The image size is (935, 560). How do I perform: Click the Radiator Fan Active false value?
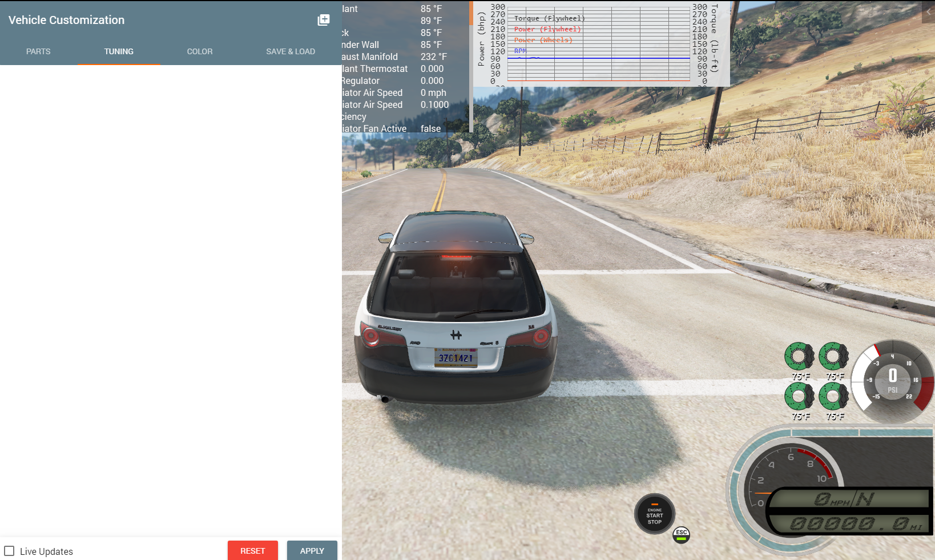[x=431, y=128]
